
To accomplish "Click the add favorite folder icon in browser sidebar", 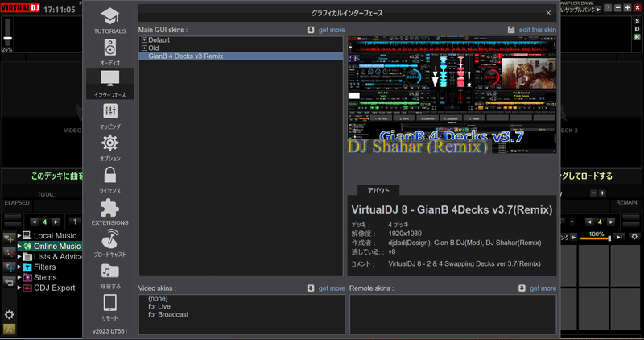I will click(x=9, y=238).
